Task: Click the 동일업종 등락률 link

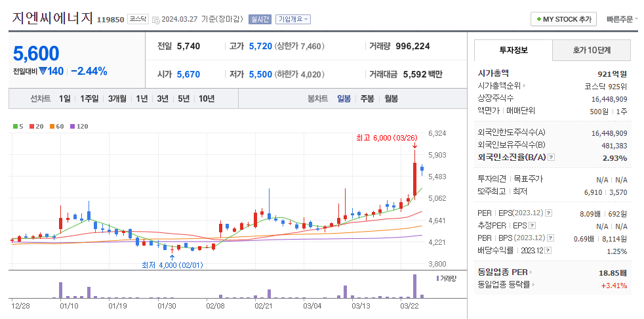Action: pos(504,284)
